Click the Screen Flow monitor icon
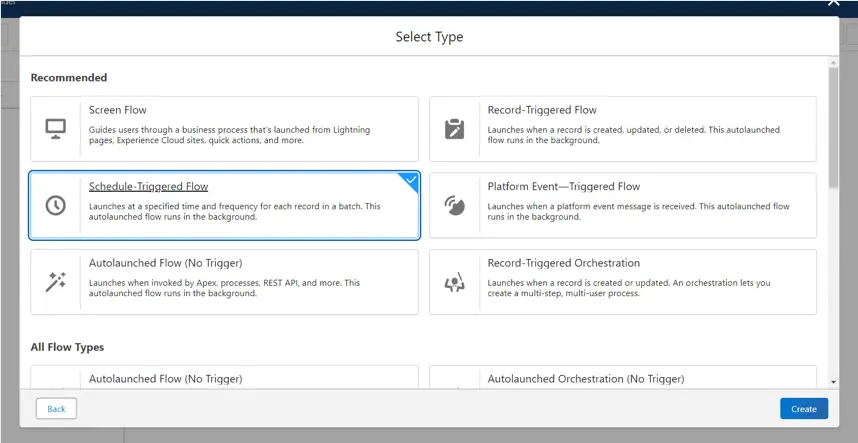Image resolution: width=858 pixels, height=443 pixels. 55,129
